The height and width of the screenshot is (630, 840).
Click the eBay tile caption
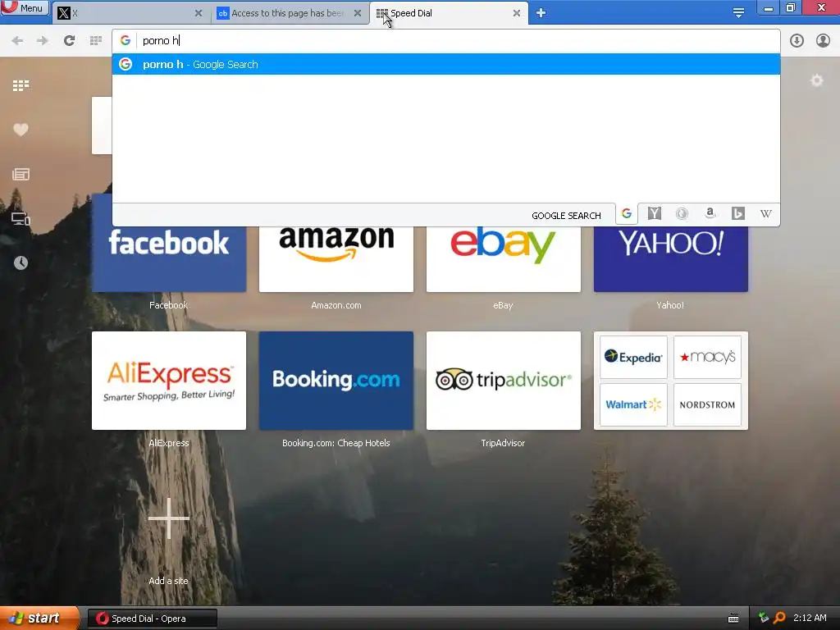pyautogui.click(x=503, y=305)
